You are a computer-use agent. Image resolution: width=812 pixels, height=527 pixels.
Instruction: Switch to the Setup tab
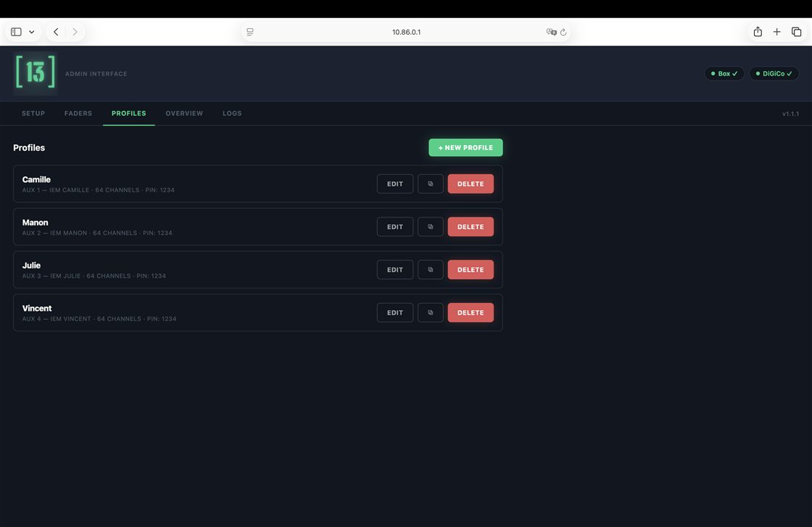[x=33, y=113]
